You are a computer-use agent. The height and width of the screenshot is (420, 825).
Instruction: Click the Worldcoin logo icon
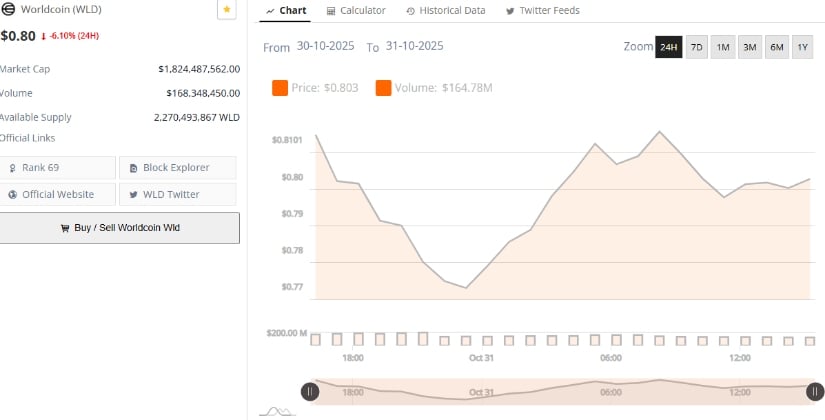[8, 9]
